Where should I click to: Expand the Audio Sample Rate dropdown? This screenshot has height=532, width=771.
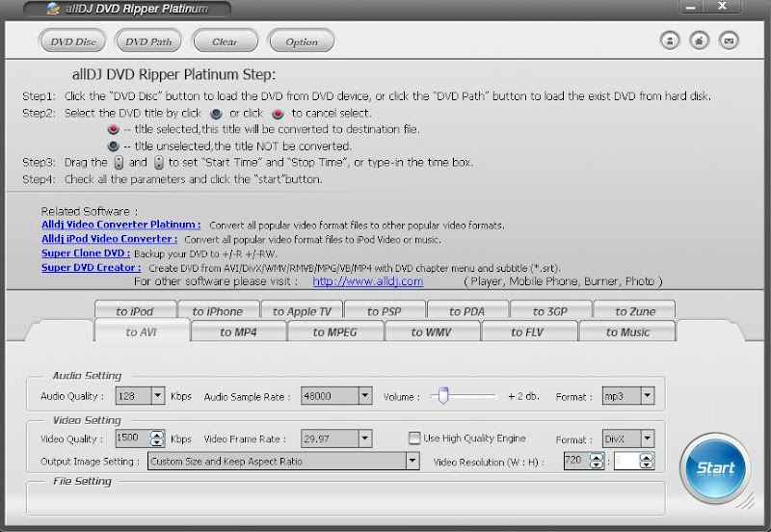point(365,395)
